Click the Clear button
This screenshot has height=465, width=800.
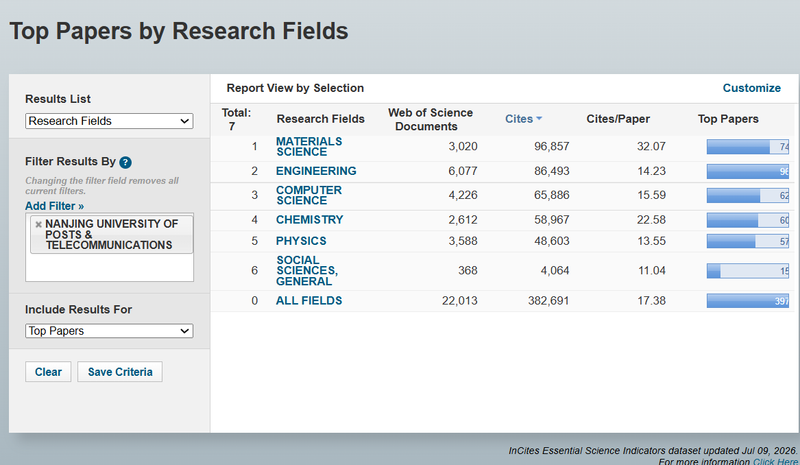point(48,372)
